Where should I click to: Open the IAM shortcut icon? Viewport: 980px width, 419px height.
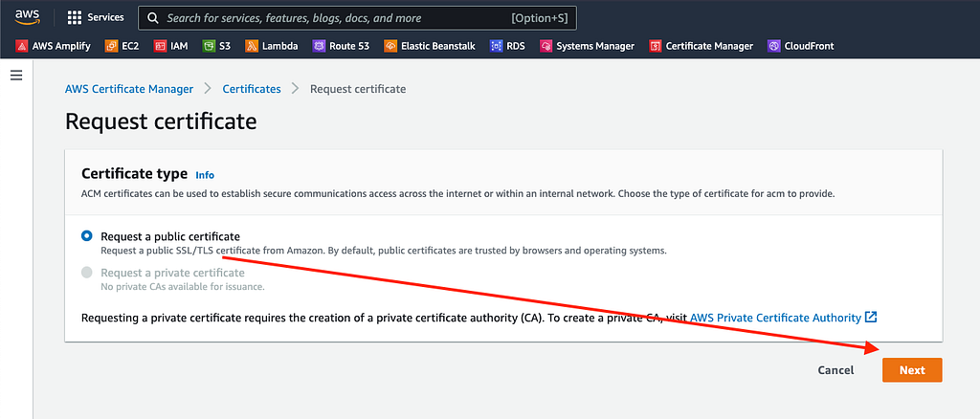click(x=161, y=46)
